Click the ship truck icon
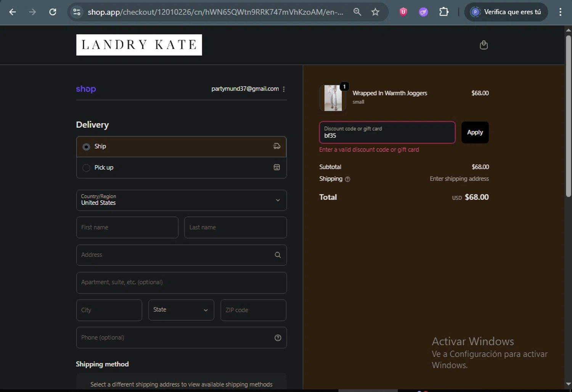 pos(277,146)
